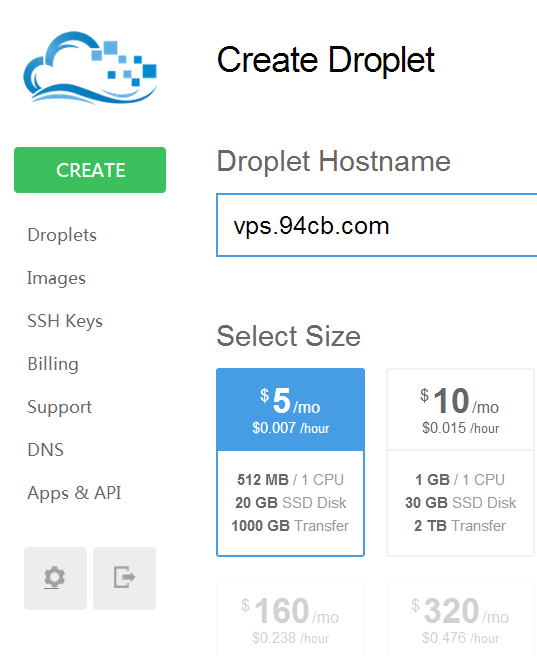Click the 512 MB plan specs panel
Image resolution: width=537 pixels, height=656 pixels.
tap(291, 503)
